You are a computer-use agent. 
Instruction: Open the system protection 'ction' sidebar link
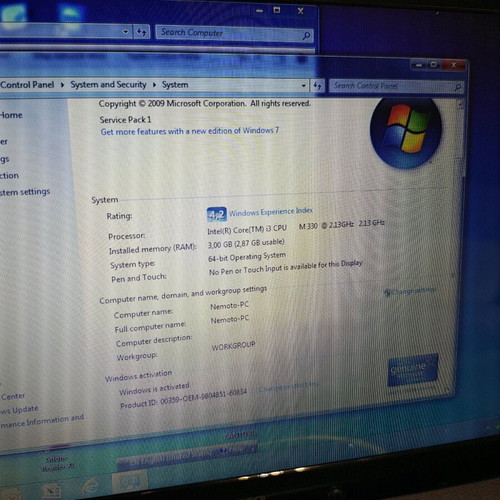[9, 176]
